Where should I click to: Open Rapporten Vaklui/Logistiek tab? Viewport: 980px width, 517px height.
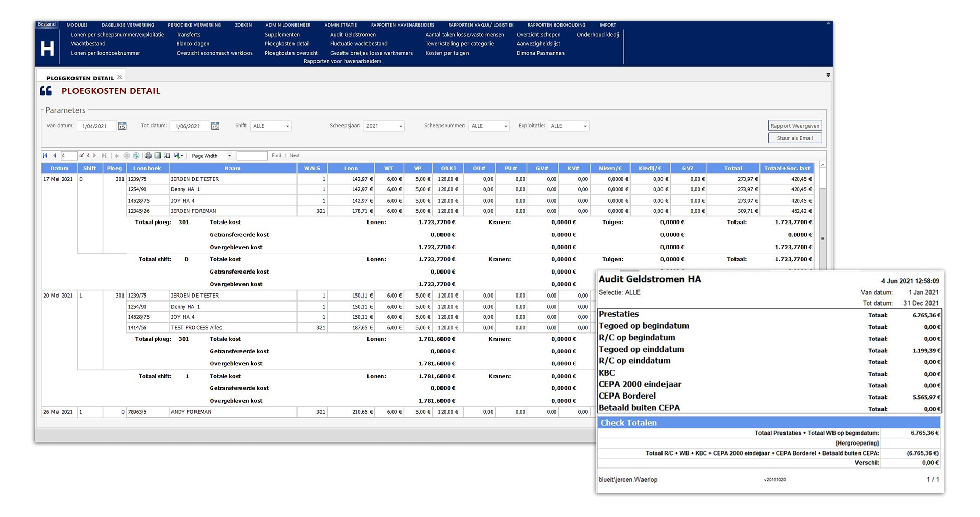click(481, 25)
